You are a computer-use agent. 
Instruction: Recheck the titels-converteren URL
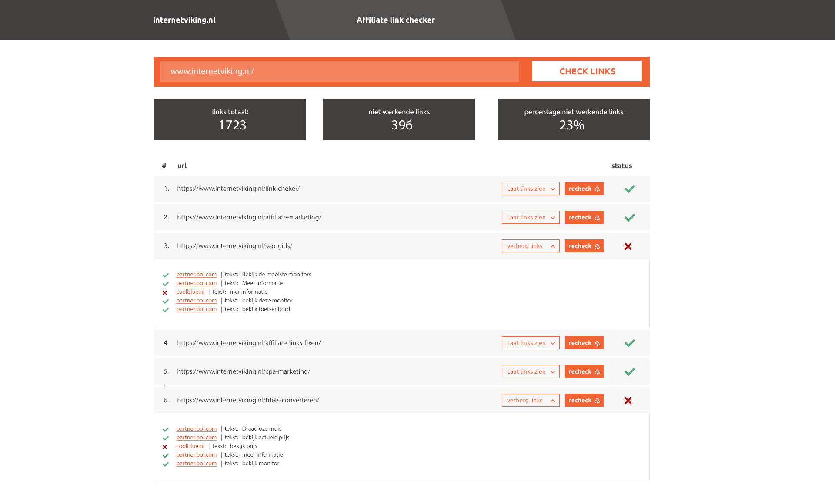(584, 400)
